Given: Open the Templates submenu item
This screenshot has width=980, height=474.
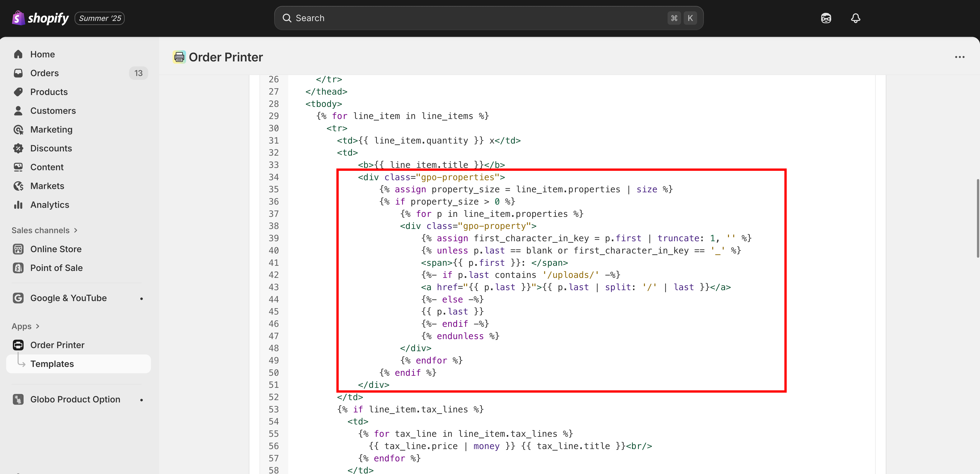Looking at the screenshot, I should (x=78, y=364).
